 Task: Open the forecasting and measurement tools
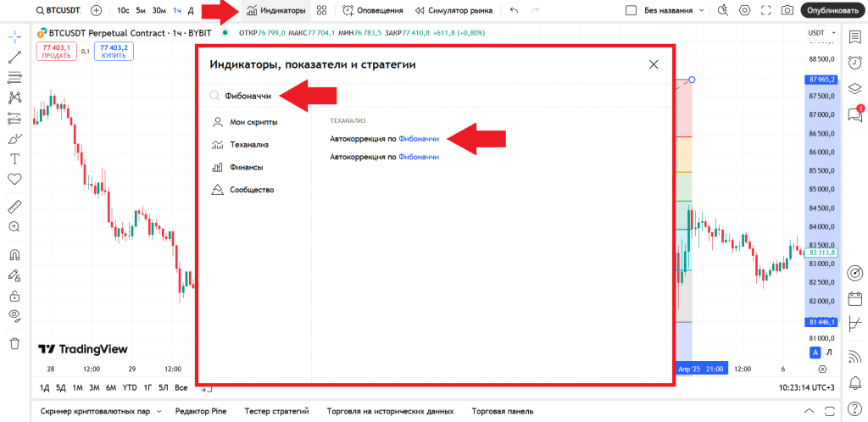tap(15, 119)
